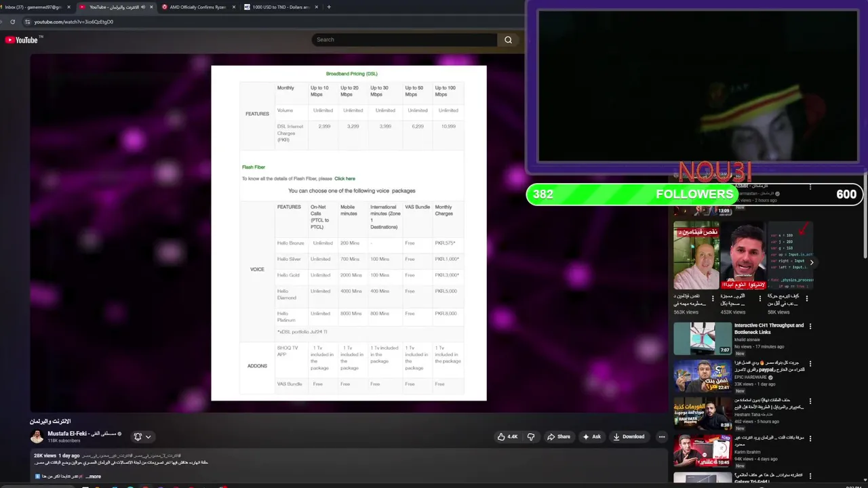Open more actions menu next to Download
The image size is (868, 488).
click(661, 436)
